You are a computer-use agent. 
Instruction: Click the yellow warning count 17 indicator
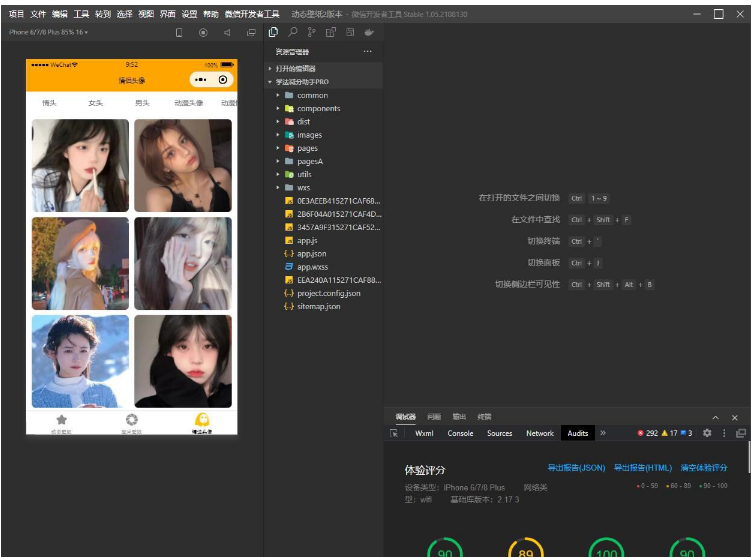click(670, 433)
